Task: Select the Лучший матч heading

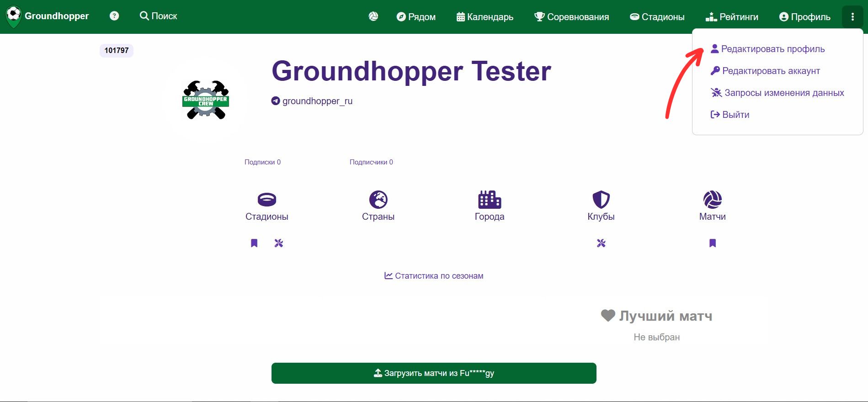Action: pyautogui.click(x=666, y=316)
